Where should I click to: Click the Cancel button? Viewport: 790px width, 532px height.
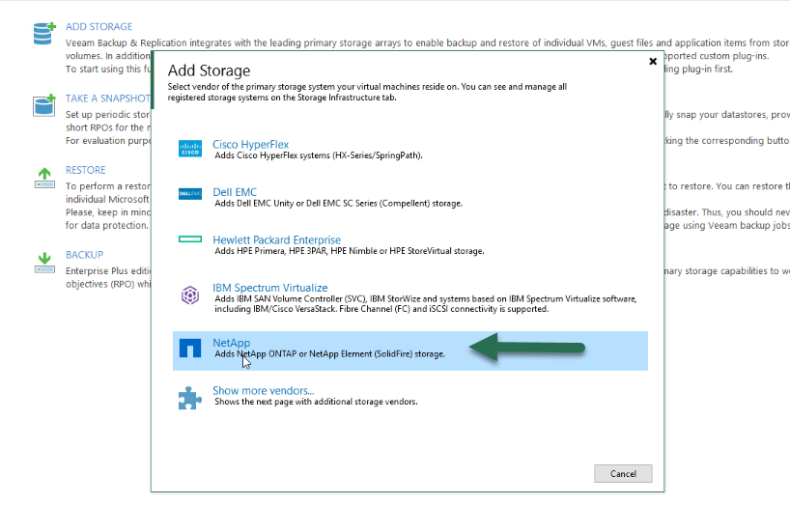coord(623,473)
